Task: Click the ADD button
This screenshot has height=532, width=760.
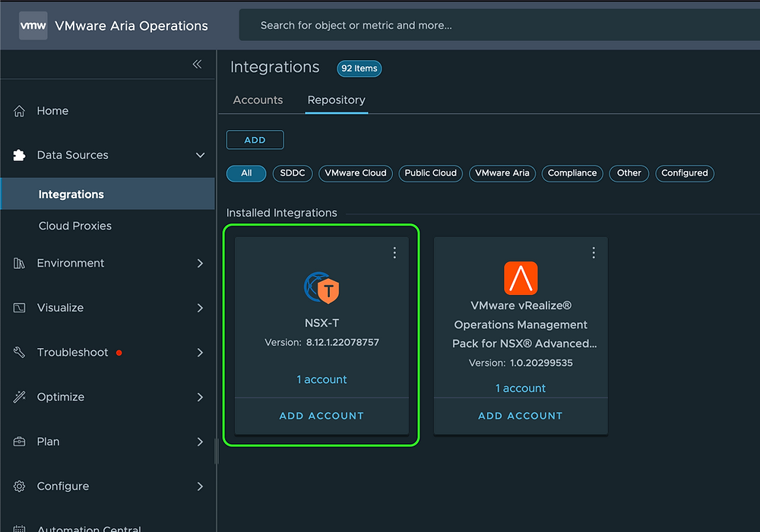Action: [x=255, y=140]
